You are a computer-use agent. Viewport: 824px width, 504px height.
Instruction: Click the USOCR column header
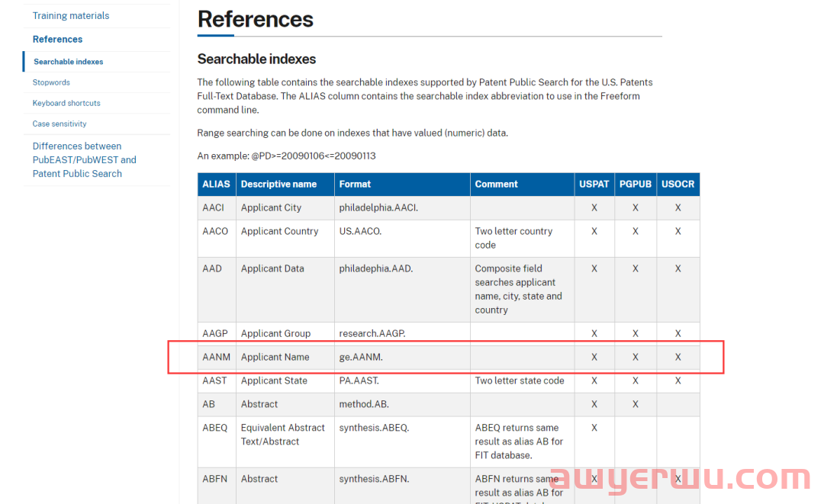[x=678, y=185]
